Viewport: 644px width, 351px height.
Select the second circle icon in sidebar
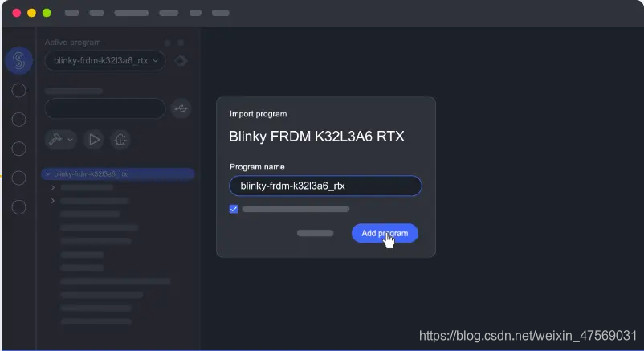pyautogui.click(x=19, y=120)
